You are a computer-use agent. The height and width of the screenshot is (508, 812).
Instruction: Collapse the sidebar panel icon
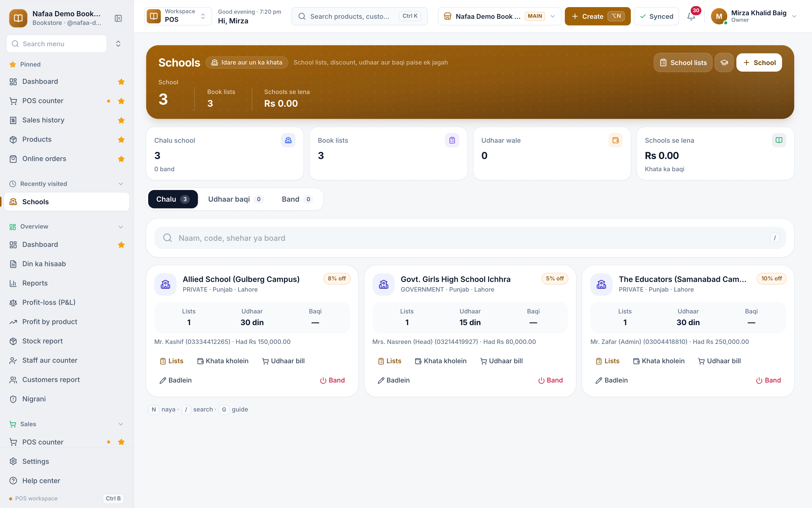[118, 18]
